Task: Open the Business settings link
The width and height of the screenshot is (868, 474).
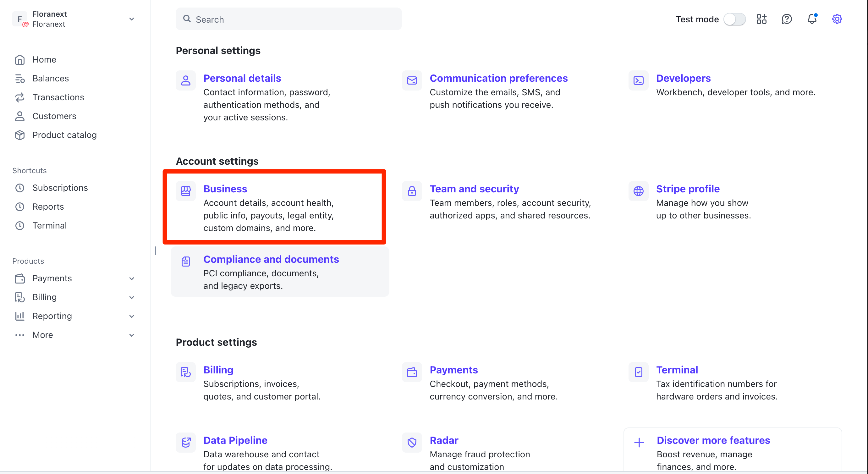Action: pos(225,189)
